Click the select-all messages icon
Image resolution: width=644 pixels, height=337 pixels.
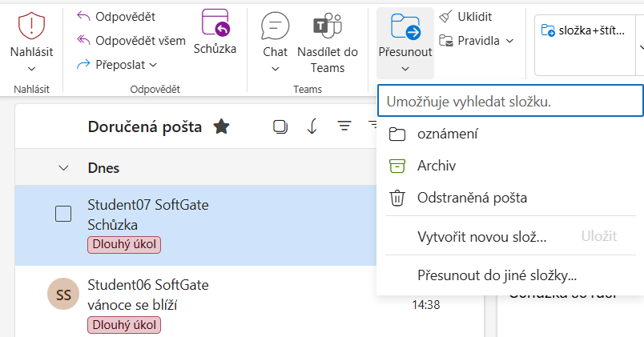[x=280, y=126]
